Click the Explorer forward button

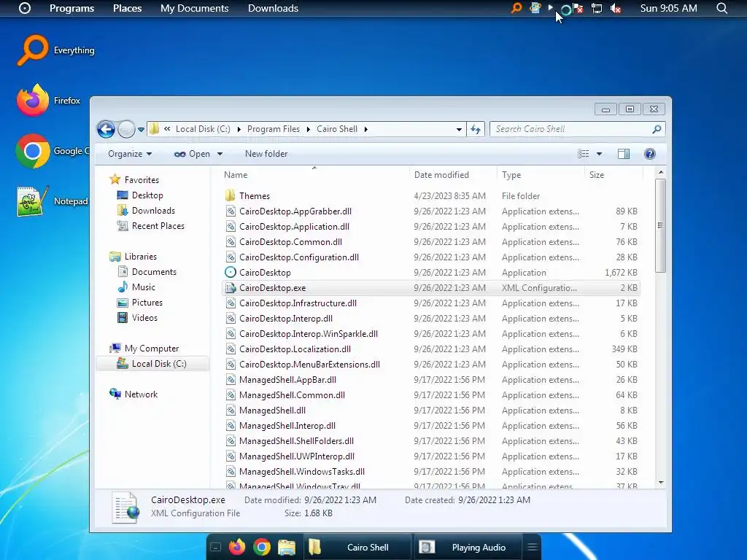pos(126,129)
